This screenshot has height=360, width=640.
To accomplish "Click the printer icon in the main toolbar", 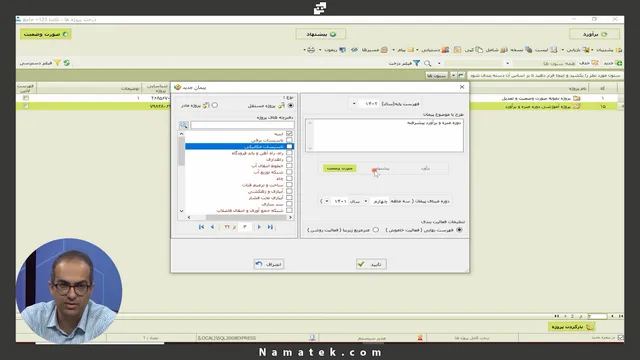I will tap(311, 50).
